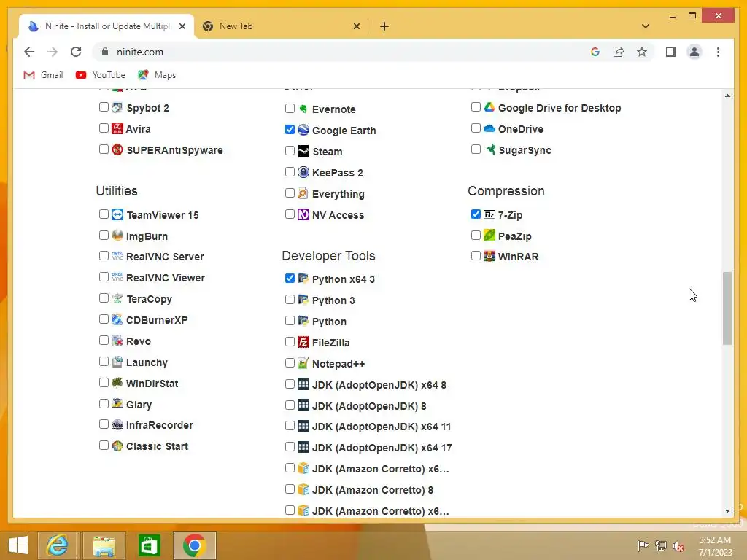Select the RealVNC Viewer label
Screen dimensions: 747x560
166,278
